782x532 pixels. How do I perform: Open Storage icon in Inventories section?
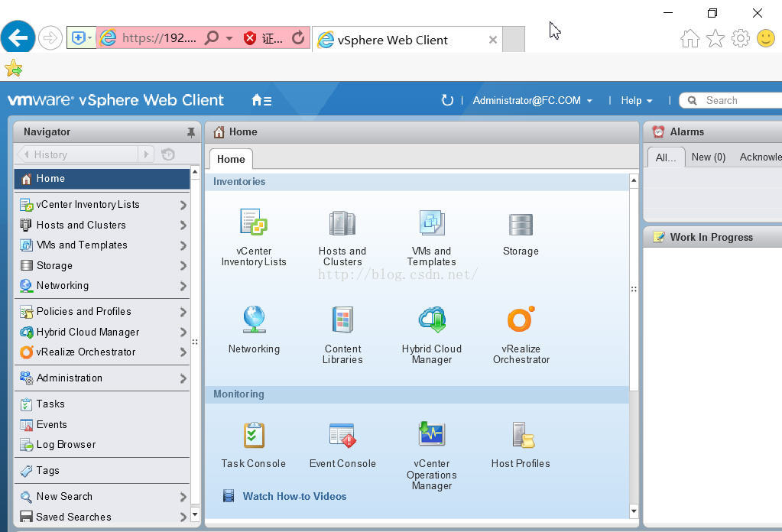click(521, 225)
